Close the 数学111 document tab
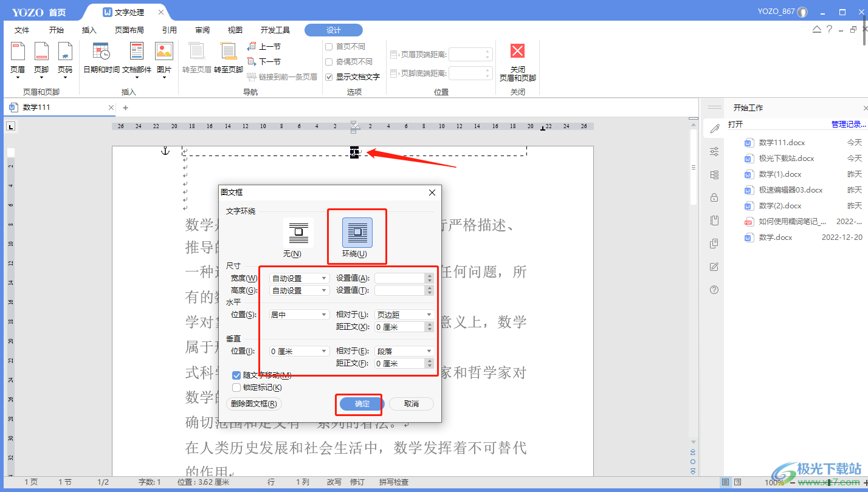The image size is (868, 492). (x=111, y=108)
